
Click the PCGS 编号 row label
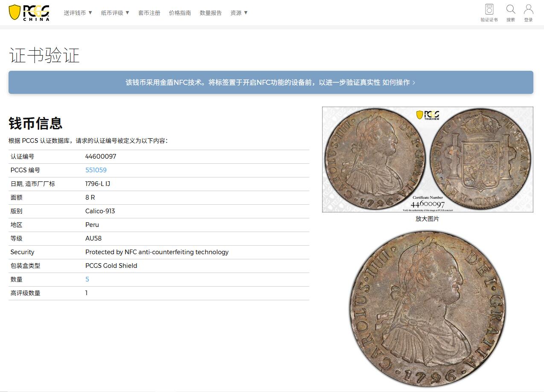click(25, 170)
